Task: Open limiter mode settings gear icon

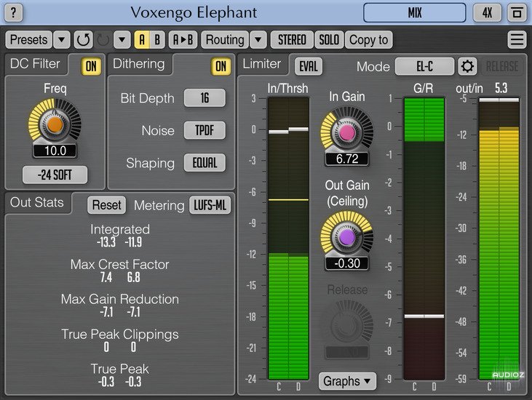Action: pyautogui.click(x=467, y=66)
